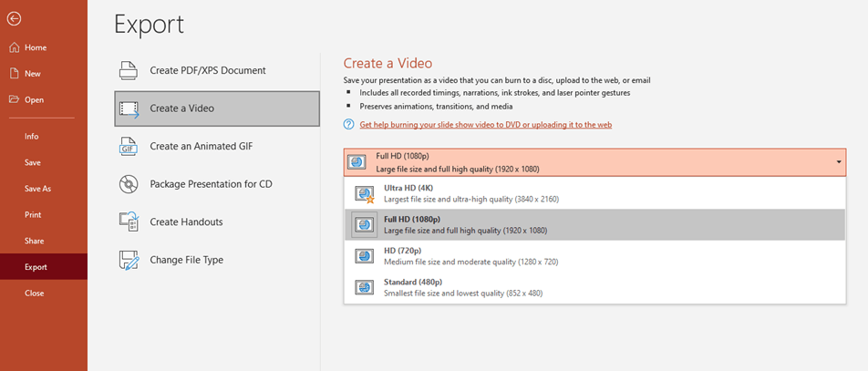Click the Animated GIF icon

(129, 146)
